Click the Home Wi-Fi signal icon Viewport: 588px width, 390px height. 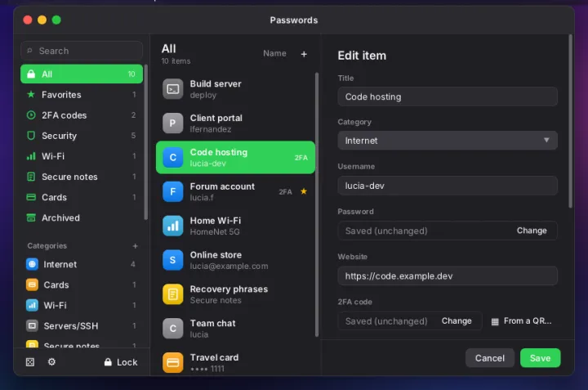point(172,226)
